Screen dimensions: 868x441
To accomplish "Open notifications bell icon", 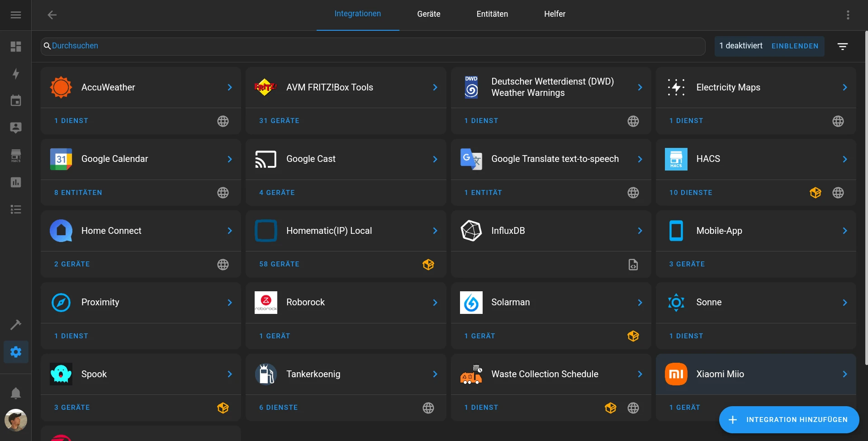I will point(16,393).
